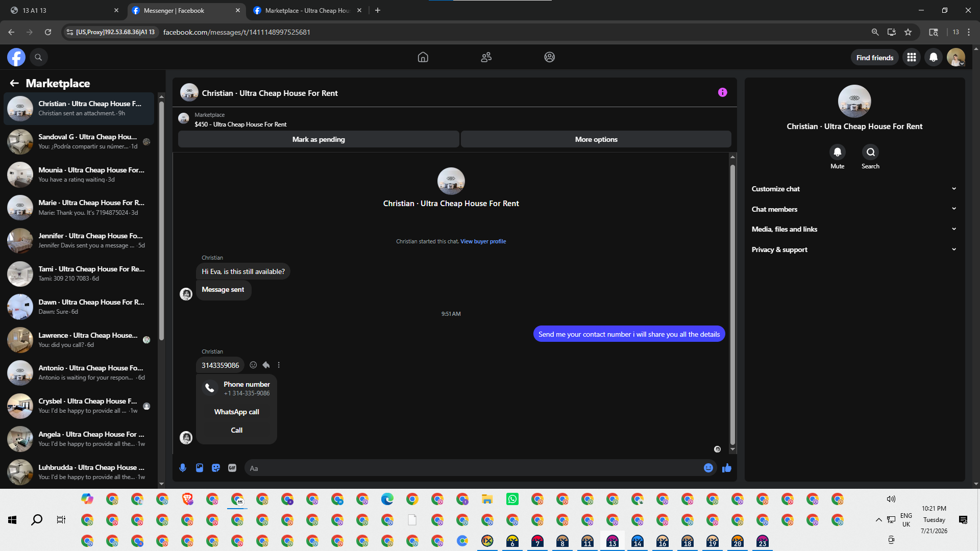Expand the Privacy & support section

pos(854,249)
